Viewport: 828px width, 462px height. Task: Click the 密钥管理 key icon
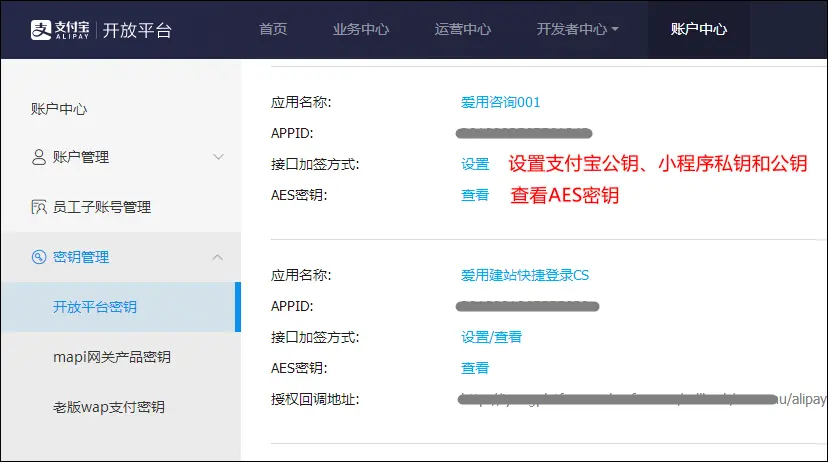click(x=39, y=257)
